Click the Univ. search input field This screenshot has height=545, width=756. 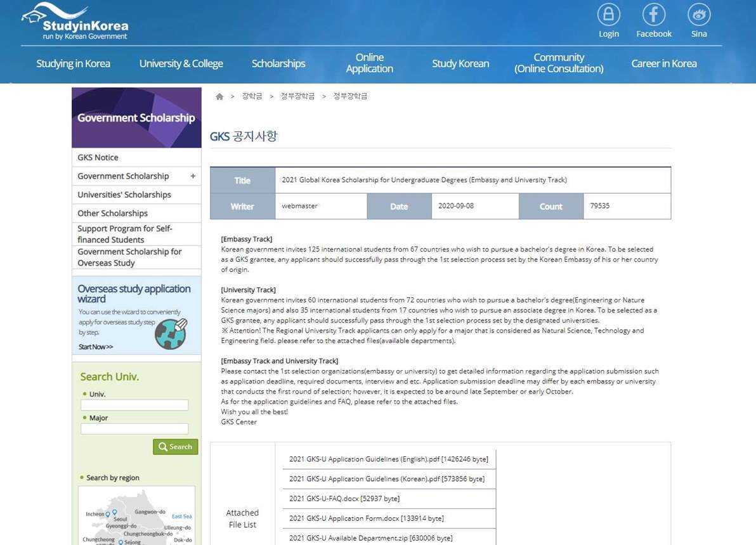pyautogui.click(x=134, y=405)
